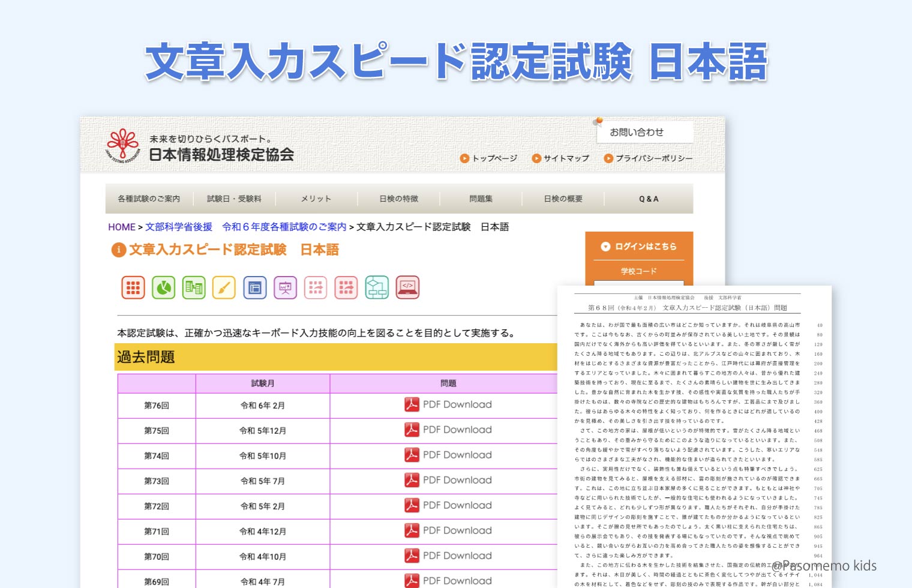Download PDF for 第73回
Viewport: 912px width, 588px height.
pos(448,480)
